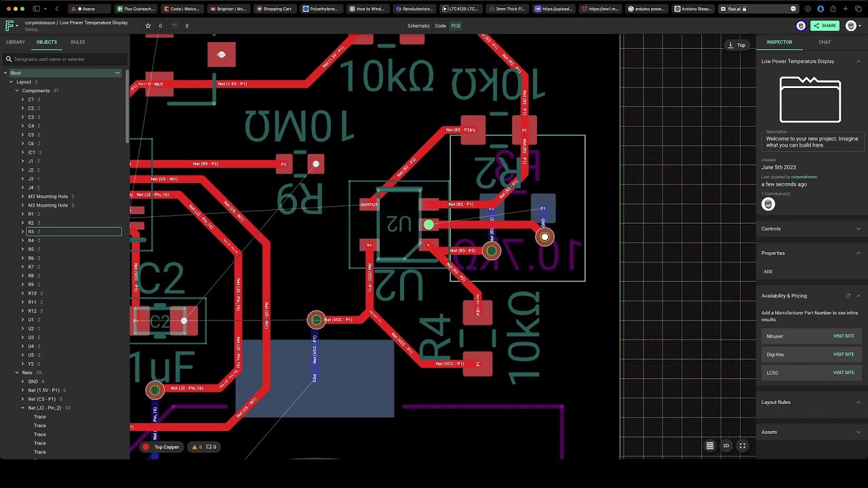Select R3 in the objects tree

(73, 232)
